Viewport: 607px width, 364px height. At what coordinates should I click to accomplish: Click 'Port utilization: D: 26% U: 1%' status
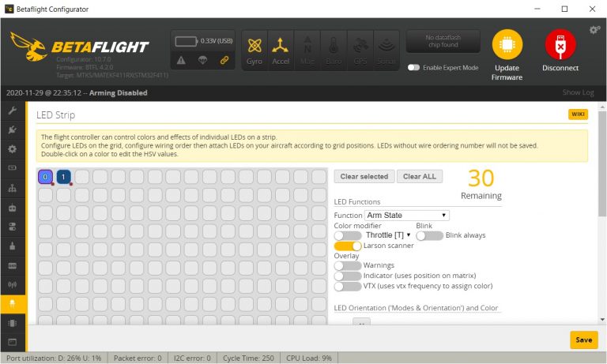click(x=54, y=358)
